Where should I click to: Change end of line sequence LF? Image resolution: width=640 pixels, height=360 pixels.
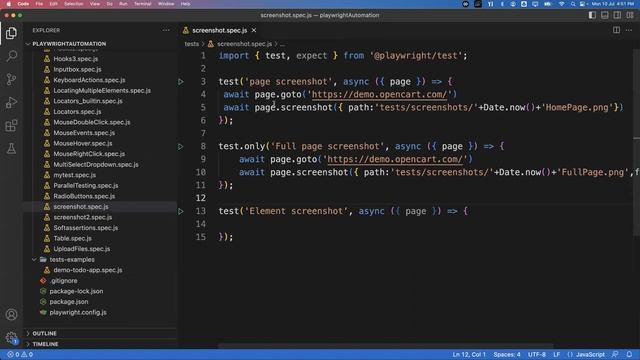pos(556,355)
